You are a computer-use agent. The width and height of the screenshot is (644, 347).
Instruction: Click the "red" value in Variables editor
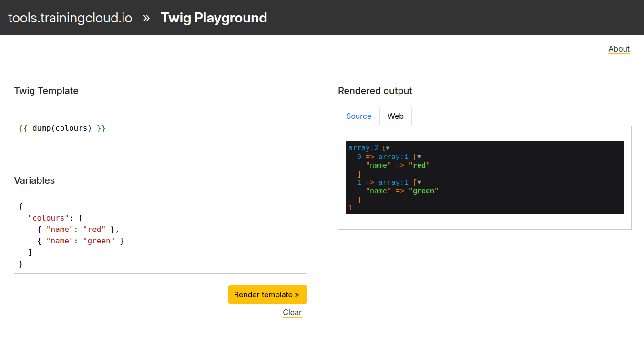pyautogui.click(x=94, y=230)
